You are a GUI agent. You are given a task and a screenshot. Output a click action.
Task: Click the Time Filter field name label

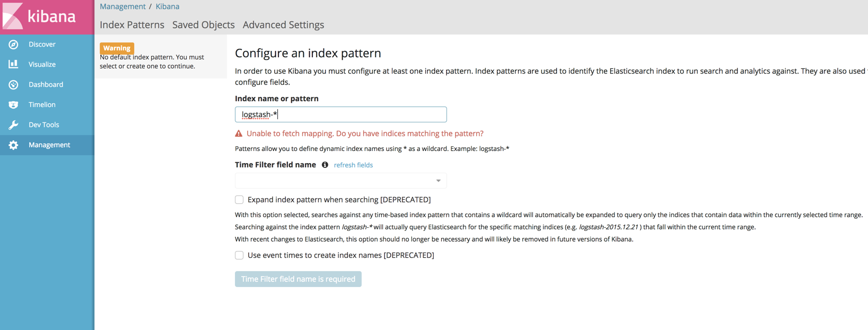[275, 165]
